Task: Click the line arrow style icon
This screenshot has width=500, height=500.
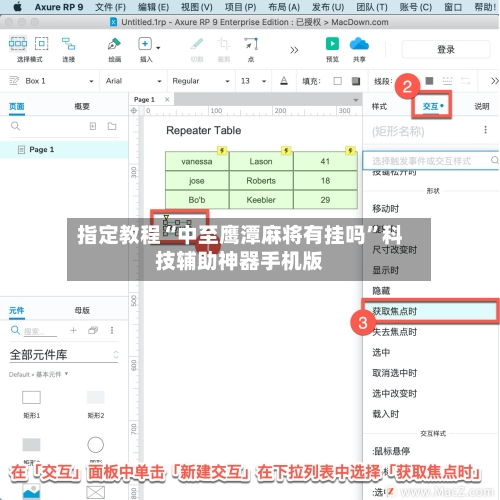Action: click(x=465, y=81)
